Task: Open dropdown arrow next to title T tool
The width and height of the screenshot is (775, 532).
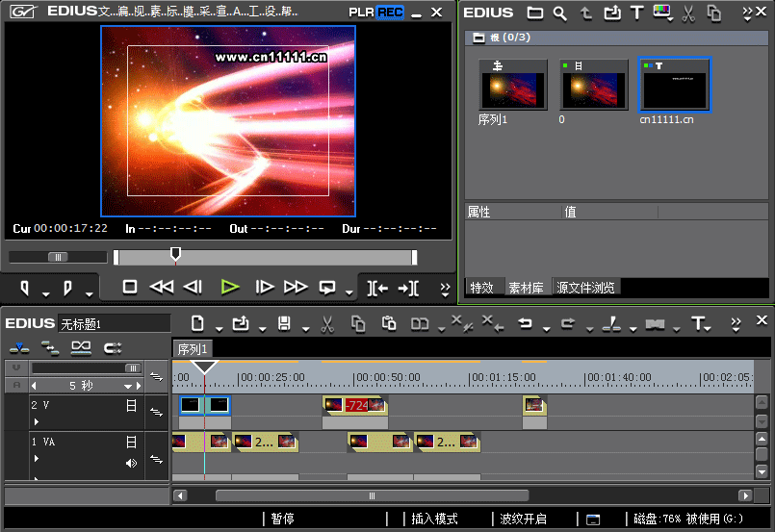Action: [x=709, y=329]
